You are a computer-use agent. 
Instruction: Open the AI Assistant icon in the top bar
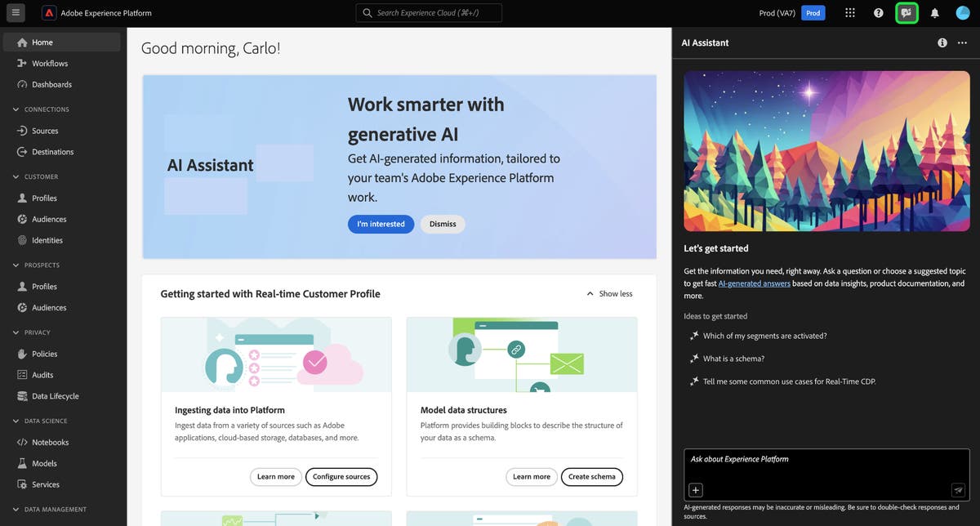tap(906, 12)
